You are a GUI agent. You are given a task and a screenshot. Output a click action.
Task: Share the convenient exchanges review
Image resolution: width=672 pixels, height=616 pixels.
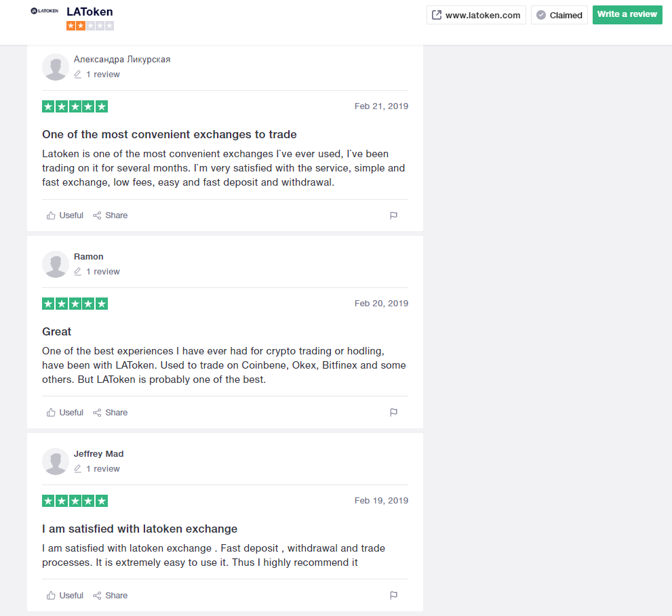tap(110, 215)
